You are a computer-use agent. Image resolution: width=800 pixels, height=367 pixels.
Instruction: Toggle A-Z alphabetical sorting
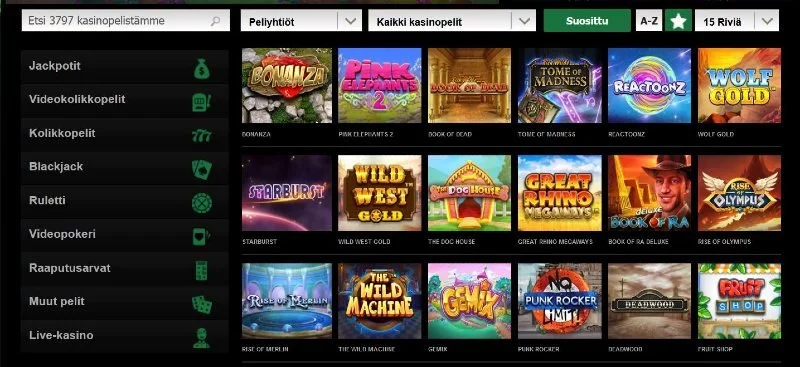click(648, 21)
